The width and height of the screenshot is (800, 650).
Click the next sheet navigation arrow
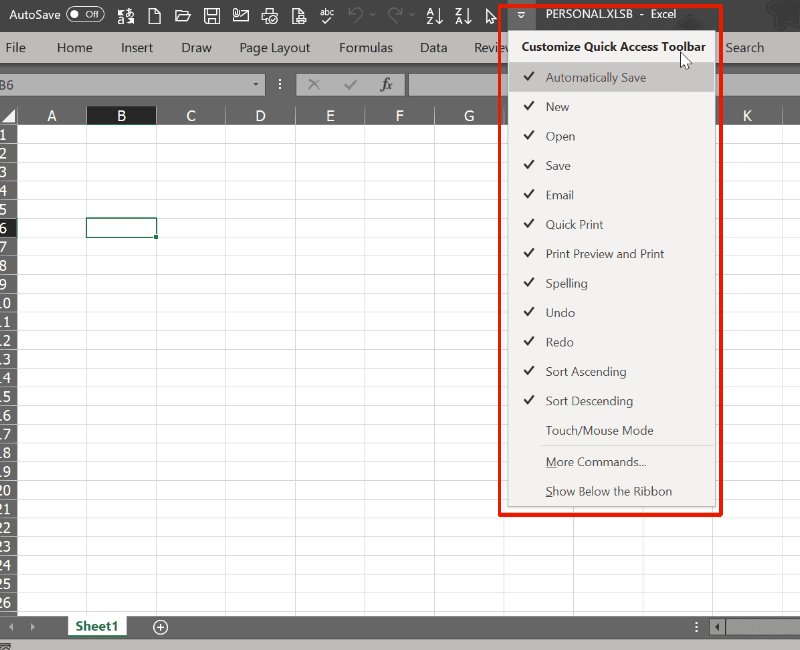point(33,627)
